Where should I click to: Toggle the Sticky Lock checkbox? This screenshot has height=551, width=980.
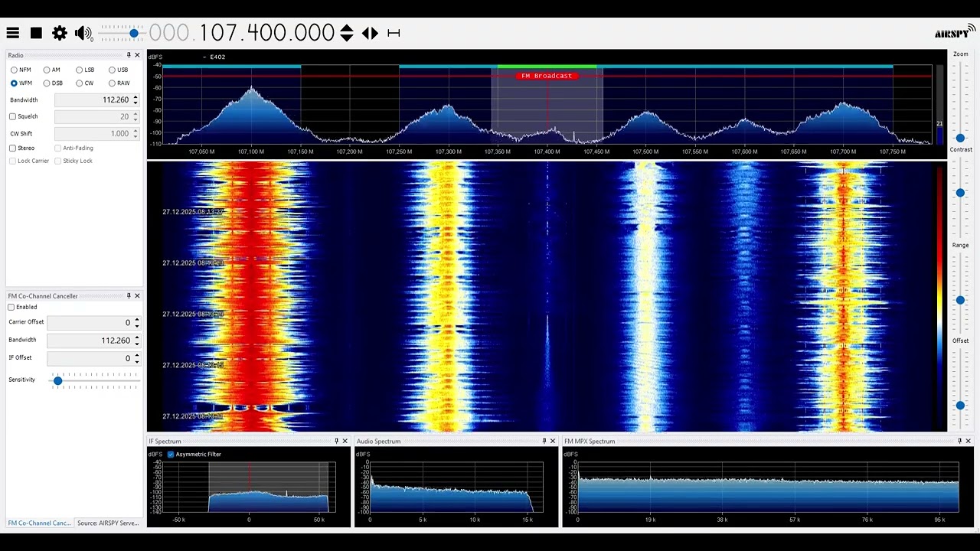coord(57,161)
